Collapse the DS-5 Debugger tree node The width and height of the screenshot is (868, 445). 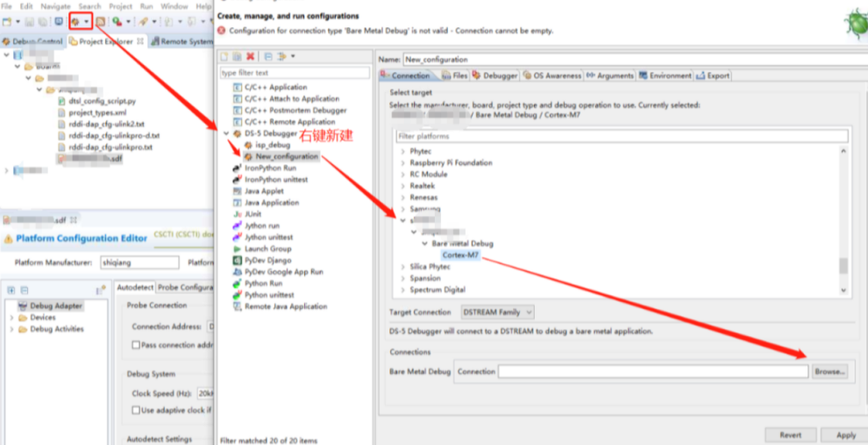pyautogui.click(x=226, y=133)
